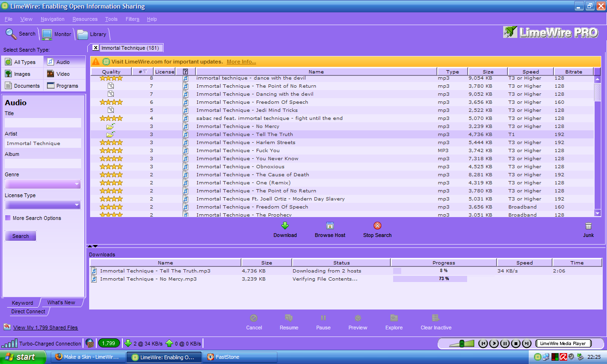The image size is (607, 364).
Task: Select the Audio search type
Action: coord(64,62)
